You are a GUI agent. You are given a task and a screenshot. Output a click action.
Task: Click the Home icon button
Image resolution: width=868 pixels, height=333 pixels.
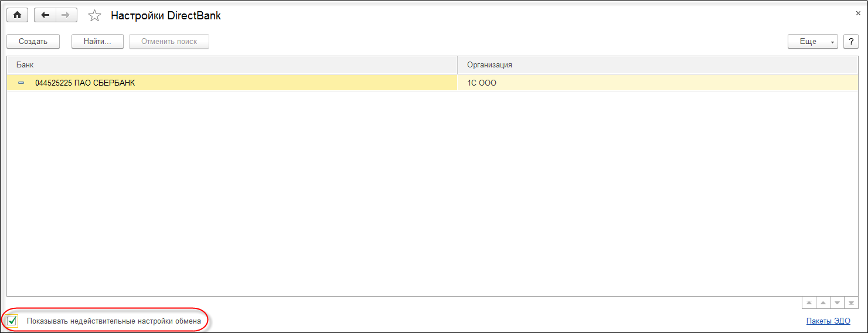point(17,15)
